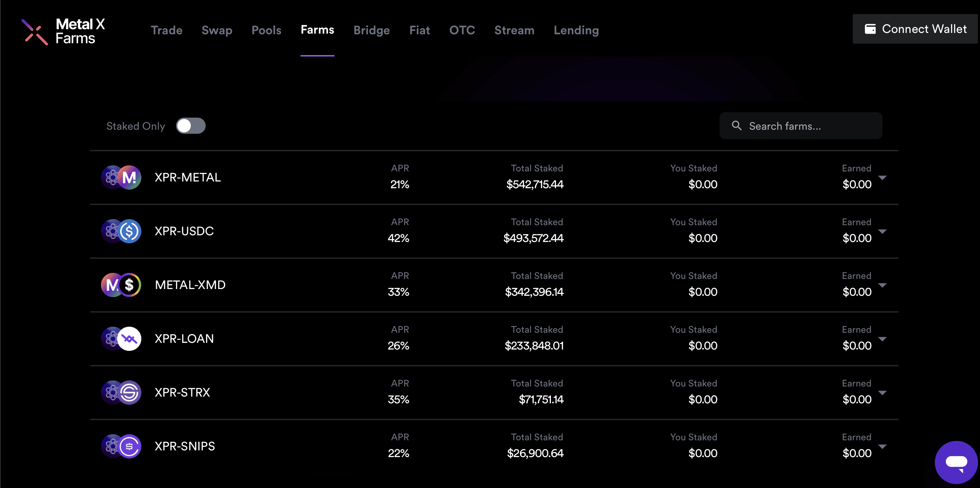Screen dimensions: 980x488
Task: Click the METAL-XMD token pair icon
Action: (x=121, y=285)
